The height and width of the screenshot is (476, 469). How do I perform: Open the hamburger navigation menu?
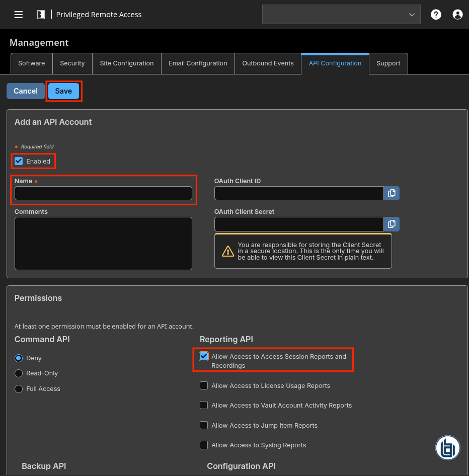[x=19, y=15]
